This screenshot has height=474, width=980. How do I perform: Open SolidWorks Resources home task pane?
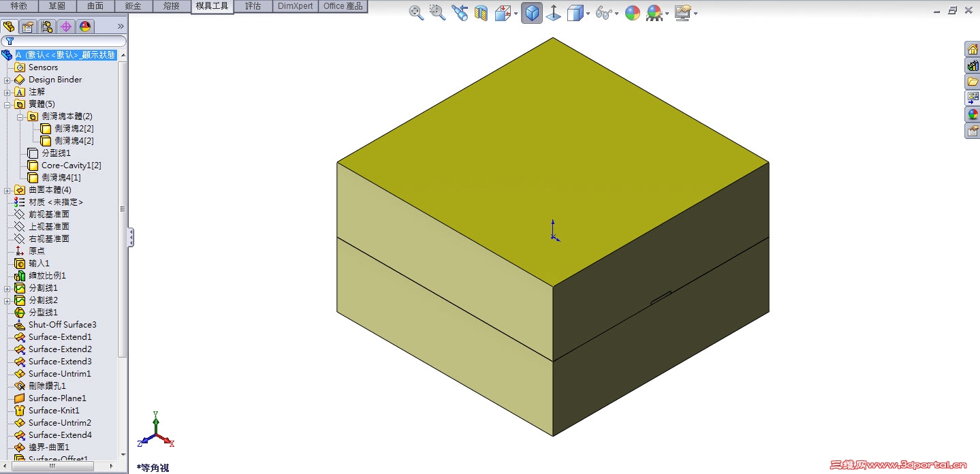point(973,49)
